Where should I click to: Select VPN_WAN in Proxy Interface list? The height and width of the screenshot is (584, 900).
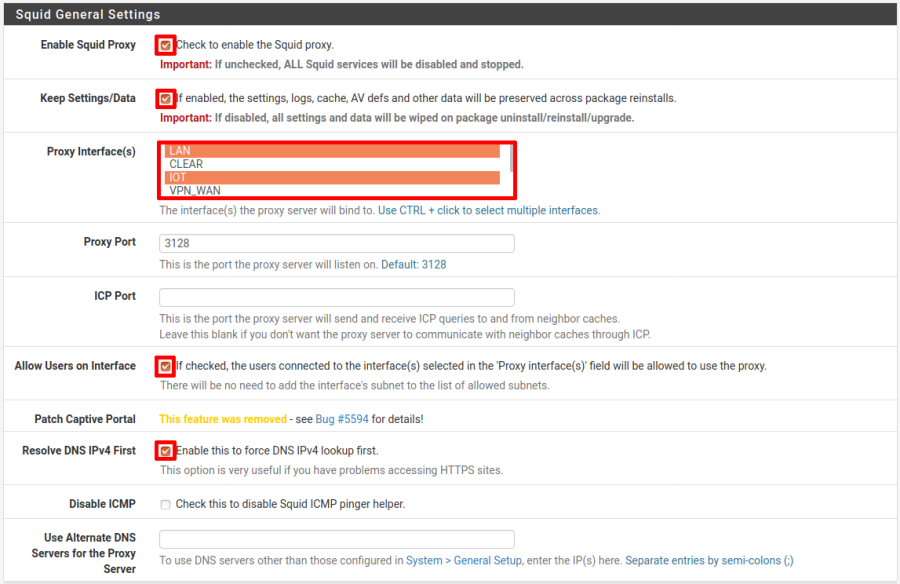pyautogui.click(x=331, y=190)
